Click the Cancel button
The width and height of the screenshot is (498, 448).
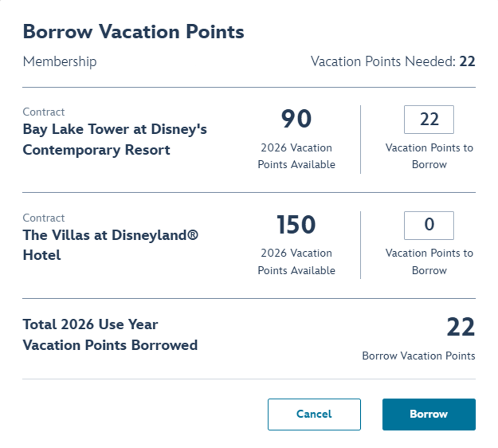(314, 414)
